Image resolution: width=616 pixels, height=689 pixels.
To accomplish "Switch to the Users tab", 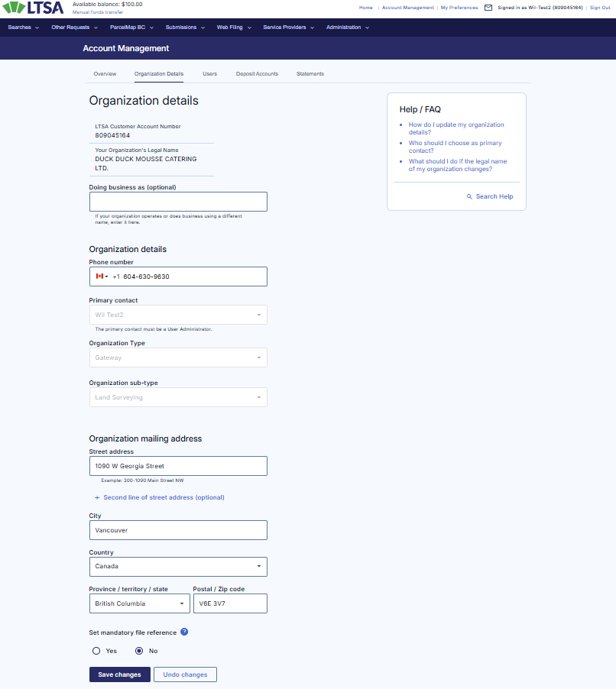I will [x=209, y=74].
